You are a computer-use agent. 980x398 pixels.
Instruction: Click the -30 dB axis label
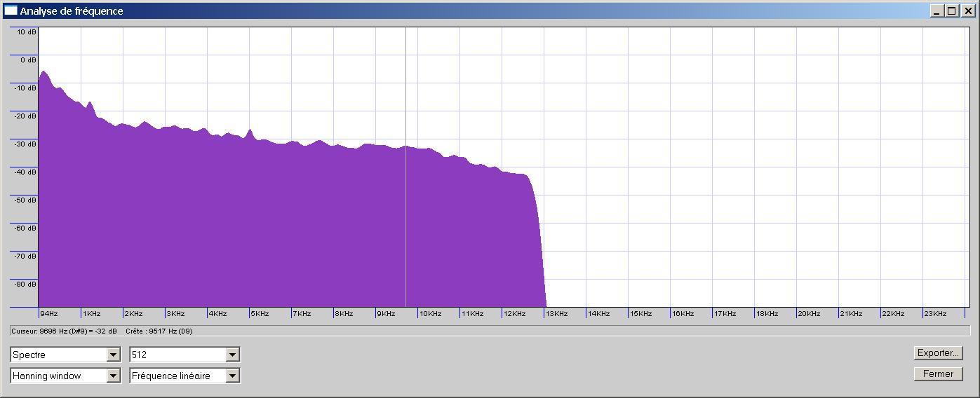tap(25, 144)
